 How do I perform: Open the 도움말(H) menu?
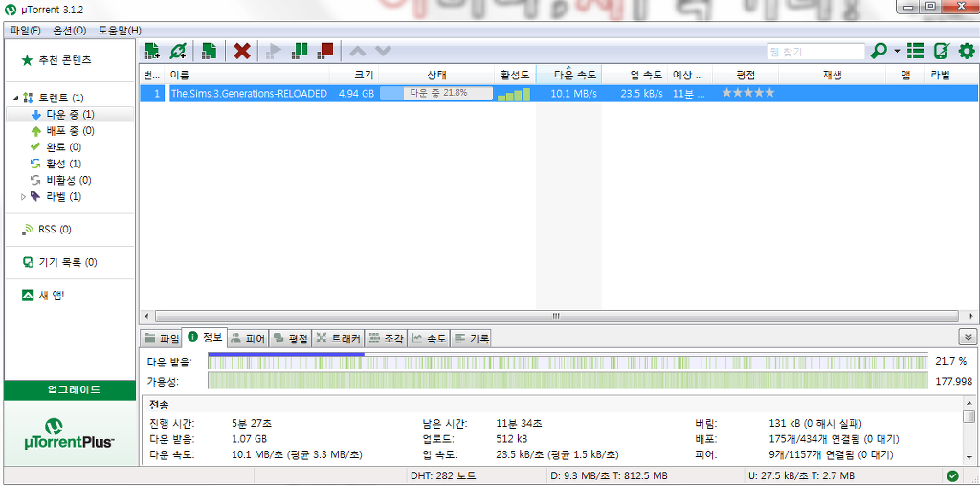(x=120, y=30)
